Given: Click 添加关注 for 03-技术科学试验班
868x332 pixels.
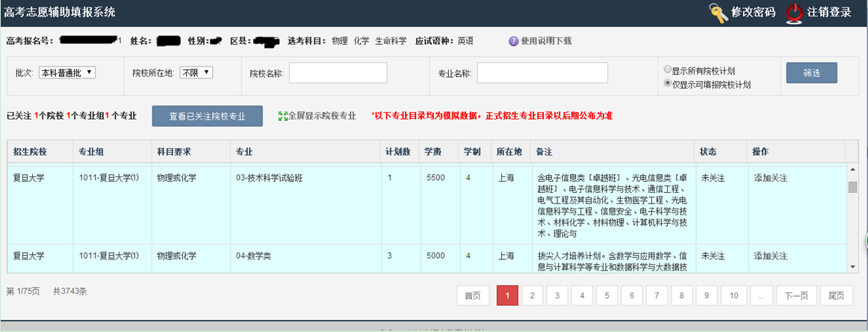Looking at the screenshot, I should [771, 178].
